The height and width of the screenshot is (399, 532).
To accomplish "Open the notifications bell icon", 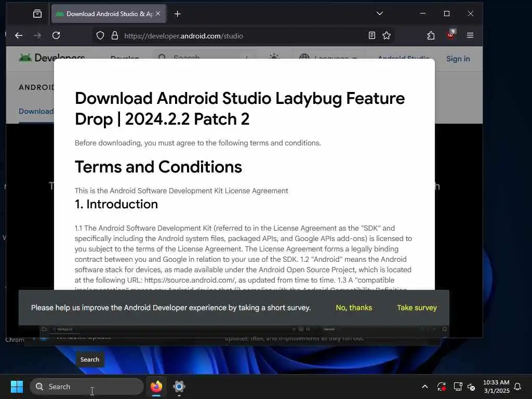I will coord(517,387).
